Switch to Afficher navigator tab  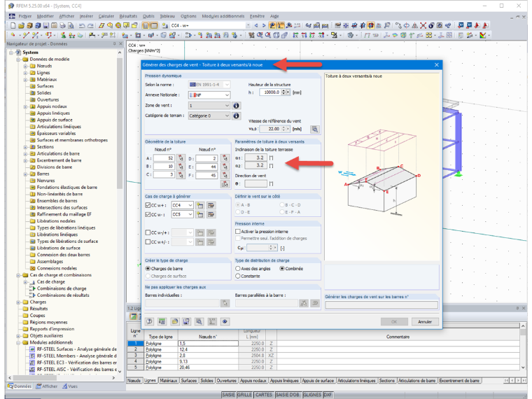pos(47,386)
